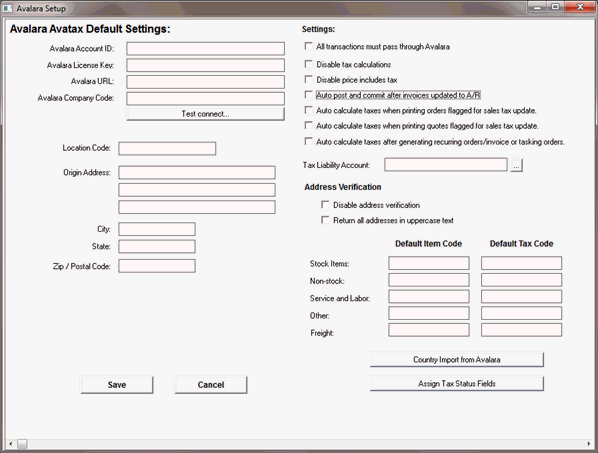Click the horizontal scrollbar left arrow
Screen dimensions: 598x453
11,443
